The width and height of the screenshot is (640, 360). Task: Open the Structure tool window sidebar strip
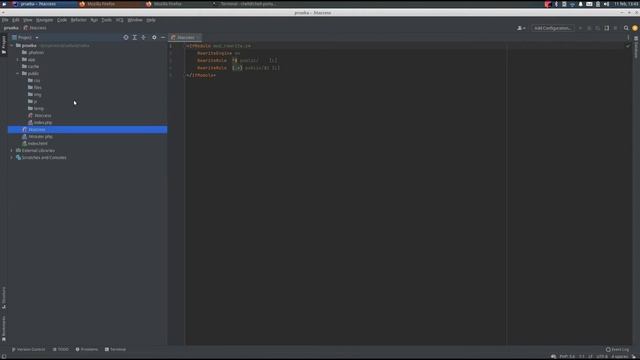coord(4,298)
